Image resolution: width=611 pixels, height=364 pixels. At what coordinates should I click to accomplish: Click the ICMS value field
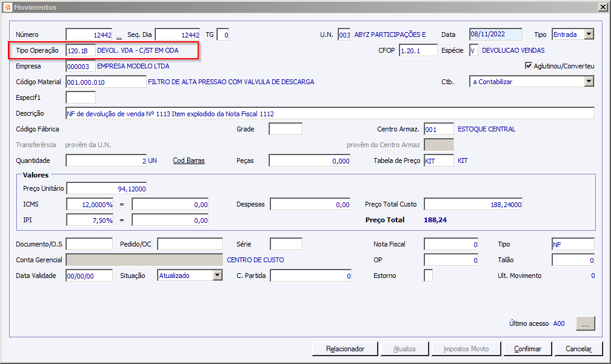pyautogui.click(x=170, y=204)
